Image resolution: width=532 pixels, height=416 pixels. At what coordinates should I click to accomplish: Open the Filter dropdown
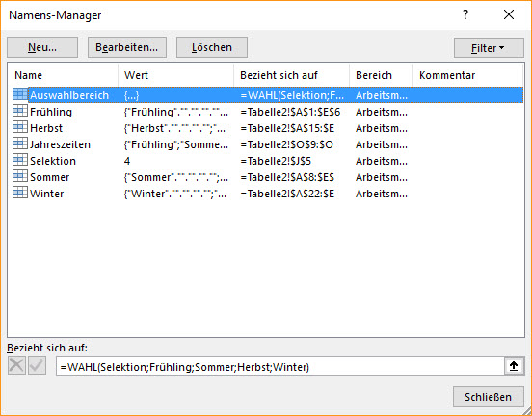point(489,48)
